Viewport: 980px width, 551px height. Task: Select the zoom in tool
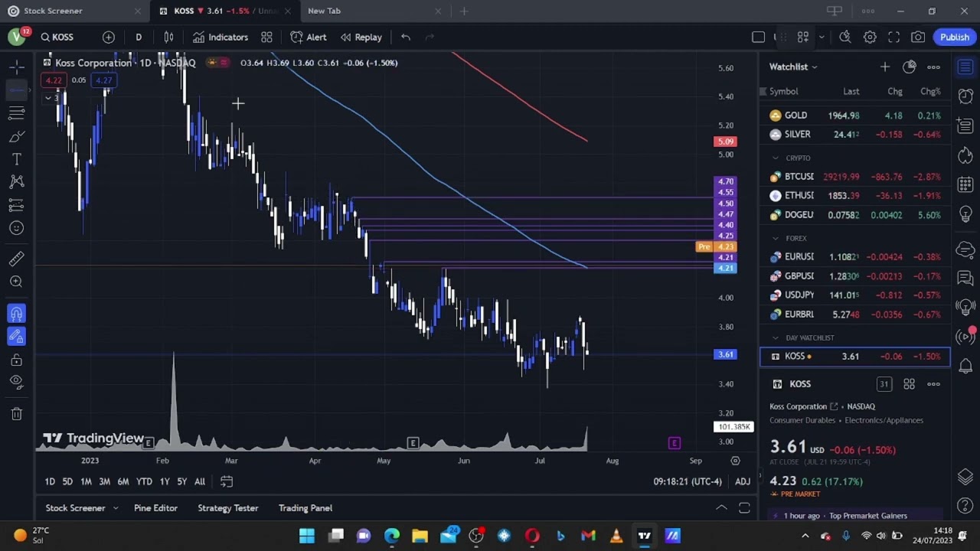(x=16, y=282)
